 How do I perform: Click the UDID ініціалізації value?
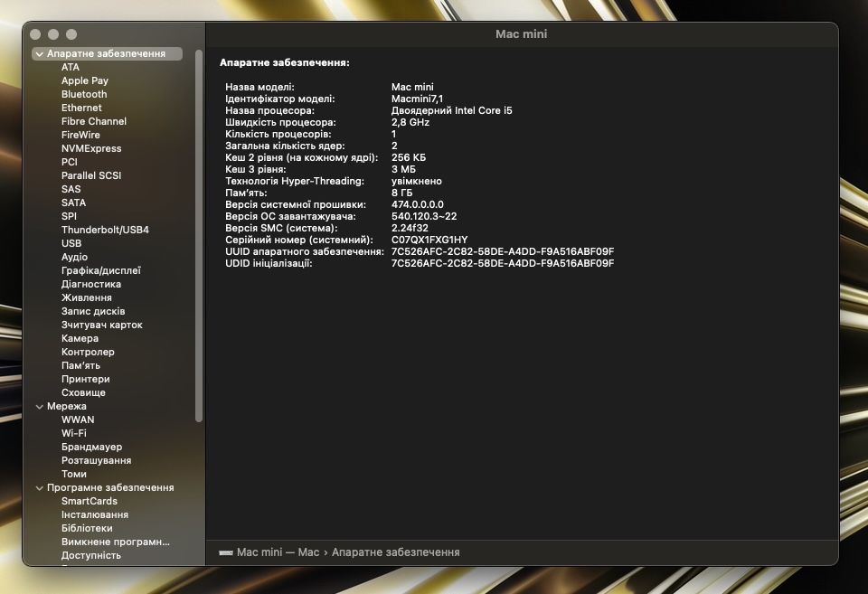pyautogui.click(x=503, y=263)
